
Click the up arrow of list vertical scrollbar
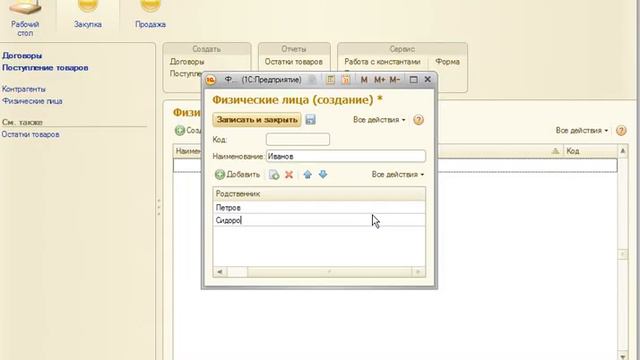622,151
